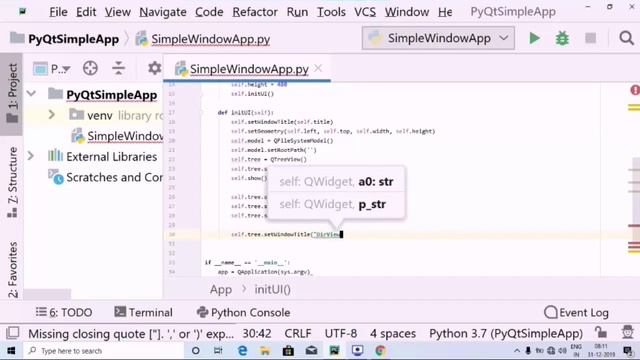Image resolution: width=640 pixels, height=360 pixels.
Task: Open Microsoft Edge from taskbar
Action: [x=242, y=351]
